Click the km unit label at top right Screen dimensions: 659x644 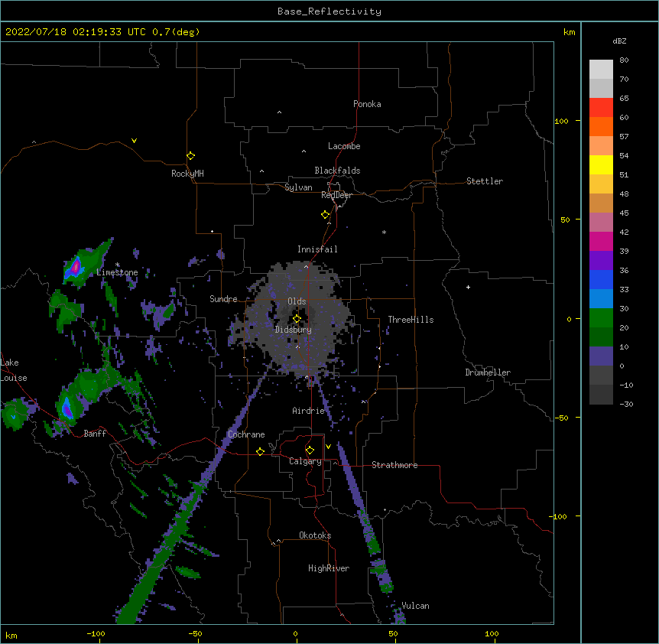[569, 32]
